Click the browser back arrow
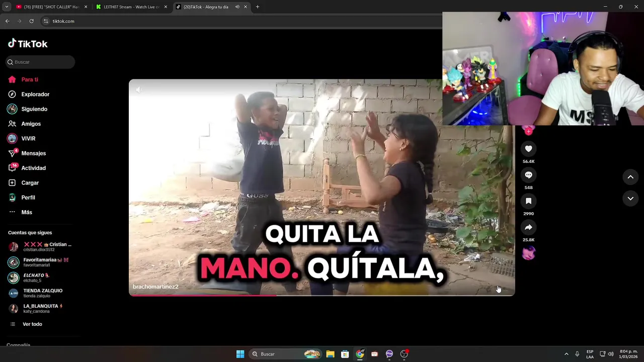Image resolution: width=644 pixels, height=362 pixels. tap(7, 21)
